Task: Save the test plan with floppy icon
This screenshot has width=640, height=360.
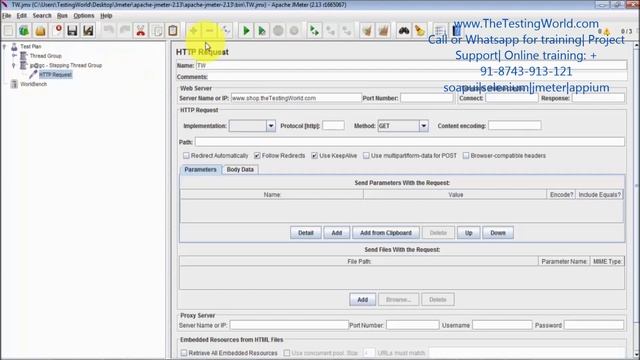Action: pyautogui.click(x=72, y=31)
